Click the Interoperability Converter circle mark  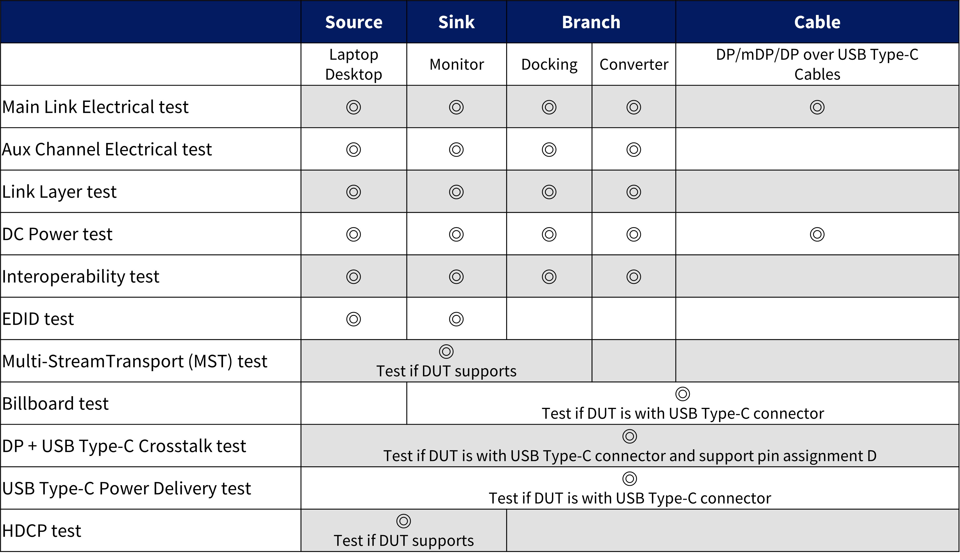coord(634,277)
